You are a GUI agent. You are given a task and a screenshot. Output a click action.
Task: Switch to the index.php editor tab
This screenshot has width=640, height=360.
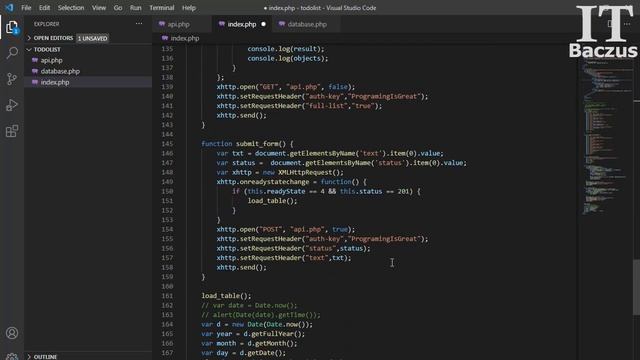242,24
